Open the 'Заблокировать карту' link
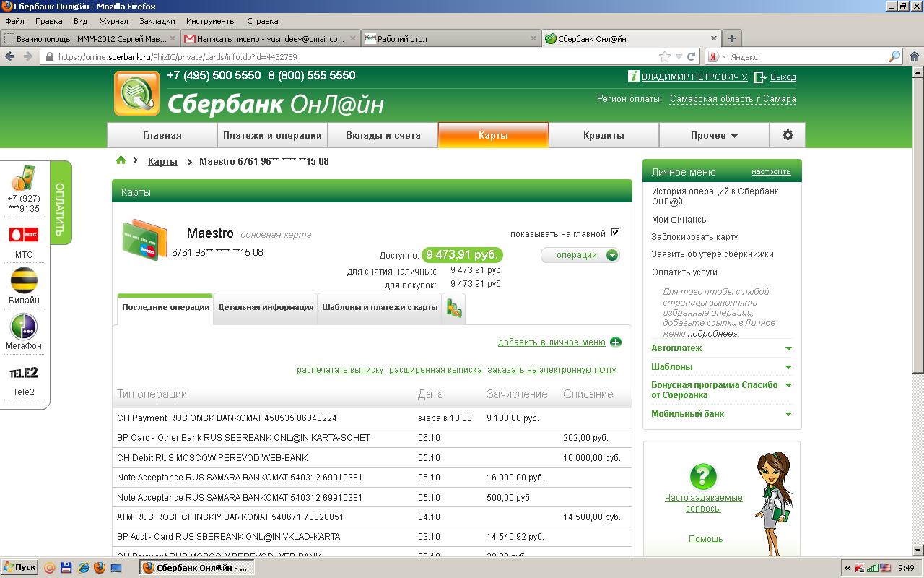 point(694,237)
